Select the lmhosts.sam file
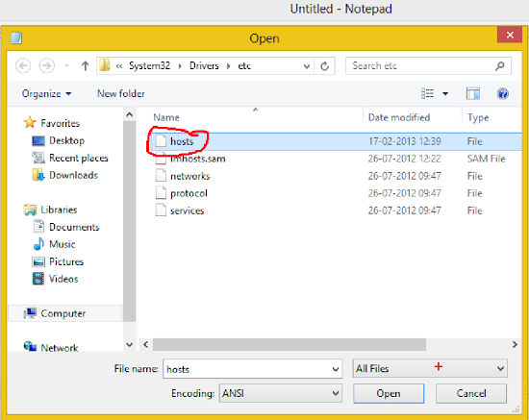This screenshot has height=420, width=529. click(198, 159)
